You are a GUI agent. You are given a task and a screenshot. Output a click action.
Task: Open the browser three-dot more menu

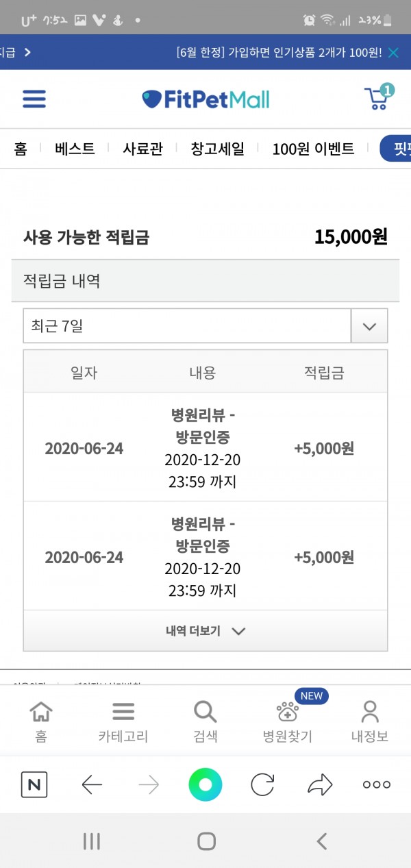point(377,784)
